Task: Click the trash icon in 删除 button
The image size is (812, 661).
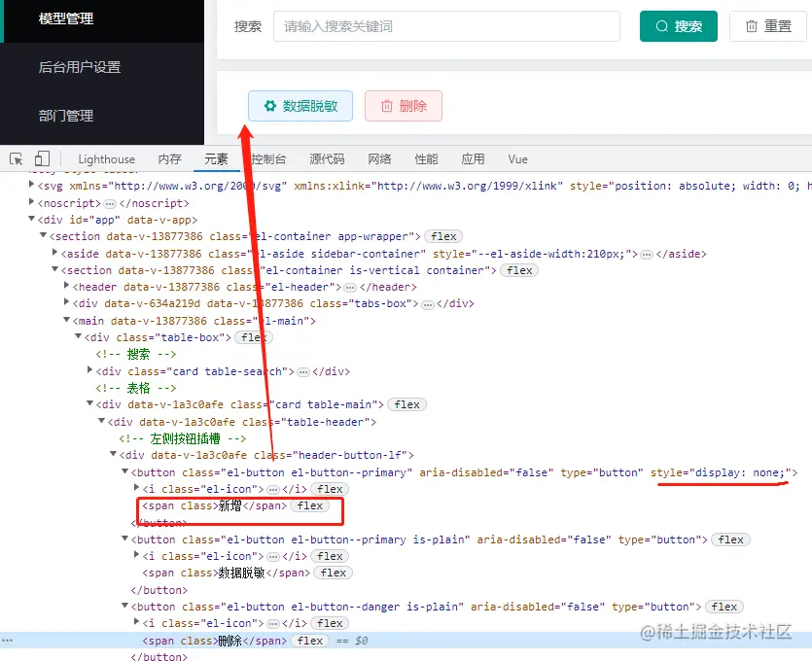Action: pyautogui.click(x=387, y=106)
